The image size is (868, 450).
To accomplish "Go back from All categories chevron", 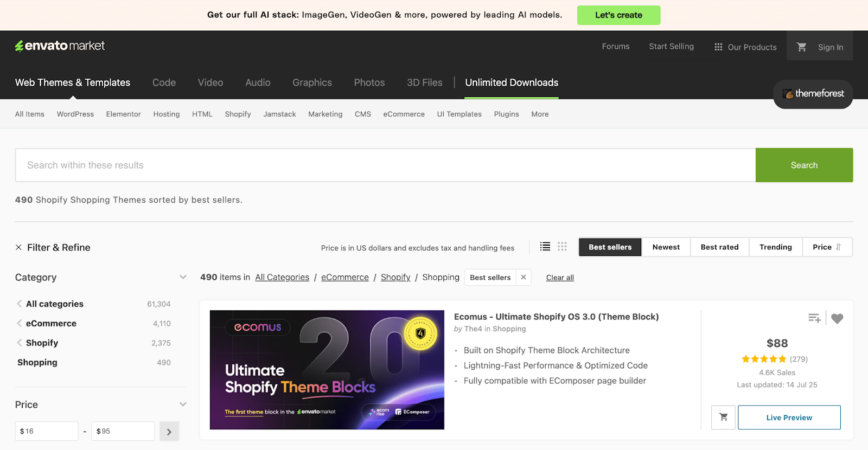I will (20, 304).
